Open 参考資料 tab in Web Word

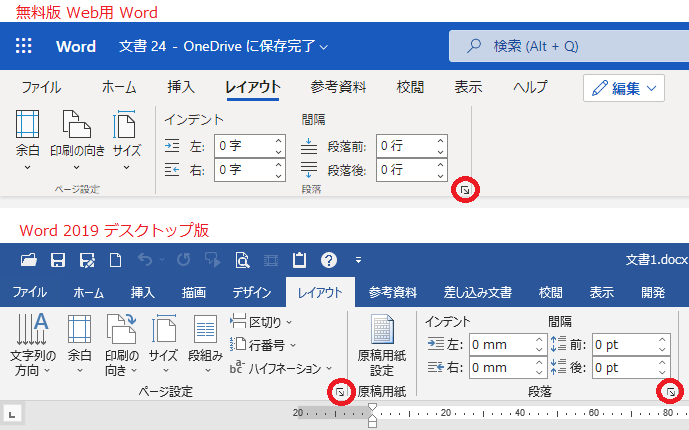pos(338,87)
